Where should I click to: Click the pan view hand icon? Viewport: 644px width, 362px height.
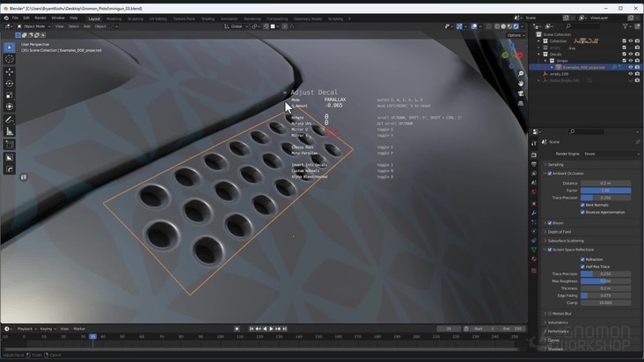coord(522,83)
